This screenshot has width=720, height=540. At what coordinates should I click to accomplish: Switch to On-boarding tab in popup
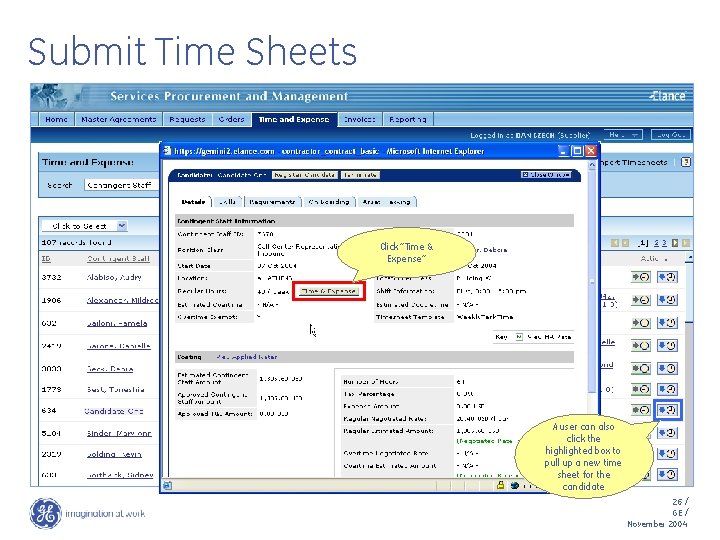329,202
